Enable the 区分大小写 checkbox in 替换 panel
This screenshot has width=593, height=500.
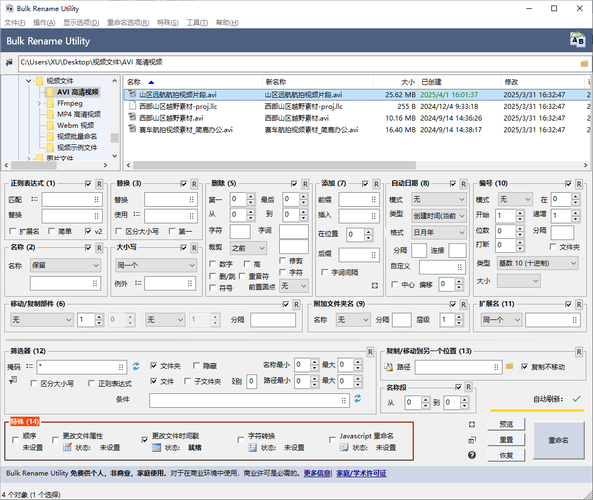(x=119, y=231)
